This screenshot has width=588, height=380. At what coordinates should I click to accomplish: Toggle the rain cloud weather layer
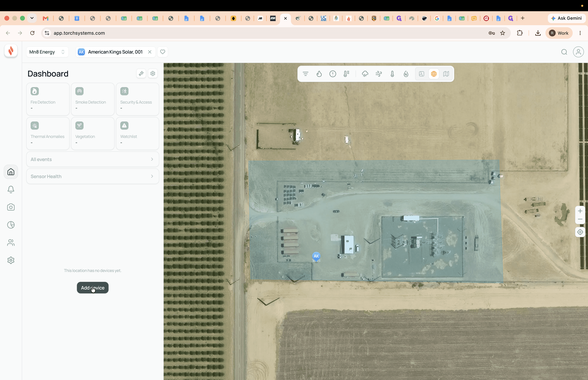(x=365, y=74)
